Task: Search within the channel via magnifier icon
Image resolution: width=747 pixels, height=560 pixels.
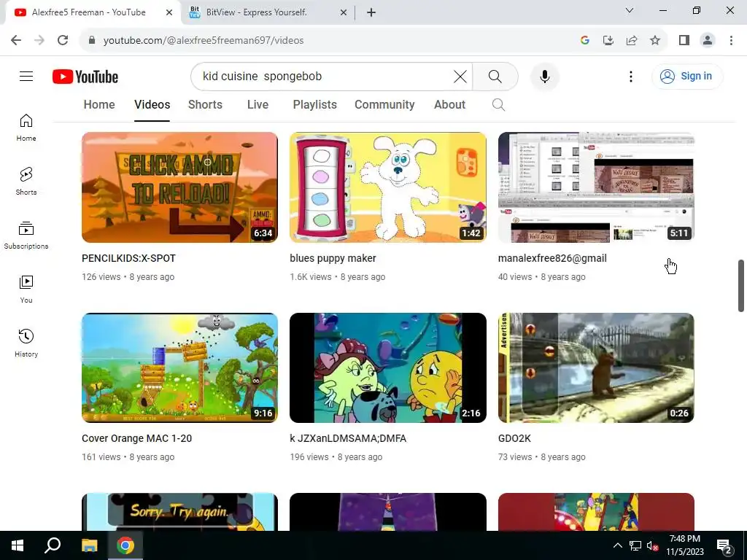Action: [498, 105]
